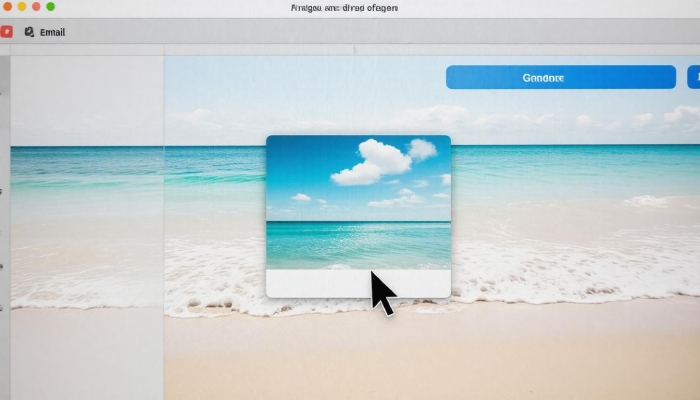Click the yellow window control dot
This screenshot has width=700, height=400.
point(20,7)
